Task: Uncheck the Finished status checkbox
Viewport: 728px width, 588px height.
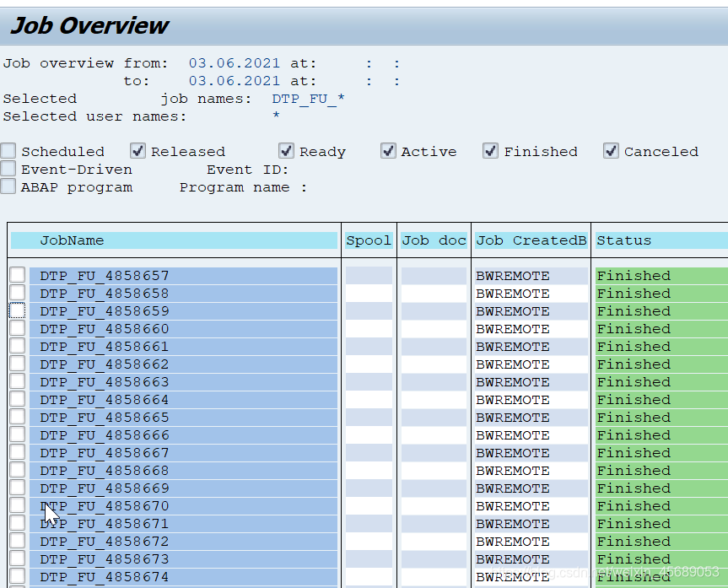Action: click(x=490, y=151)
